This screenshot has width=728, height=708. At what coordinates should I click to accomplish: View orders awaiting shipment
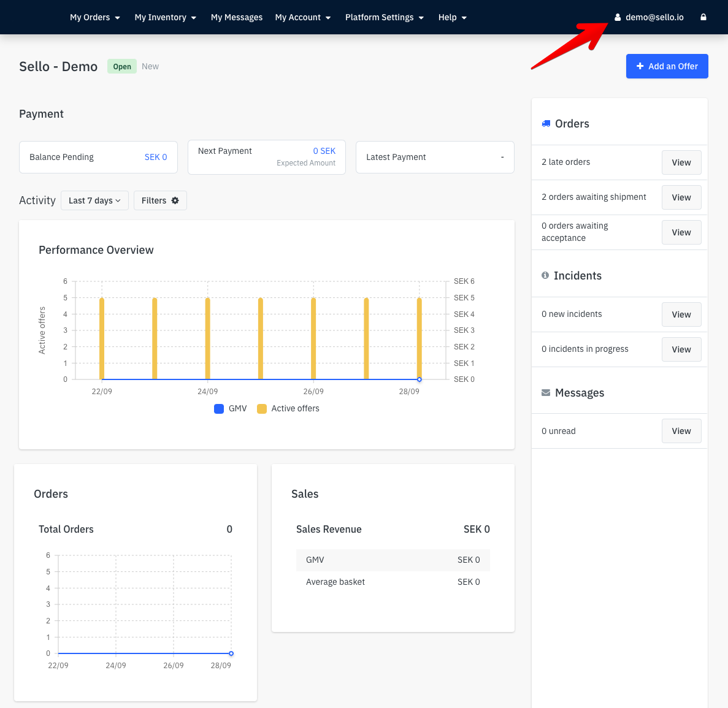pyautogui.click(x=681, y=197)
